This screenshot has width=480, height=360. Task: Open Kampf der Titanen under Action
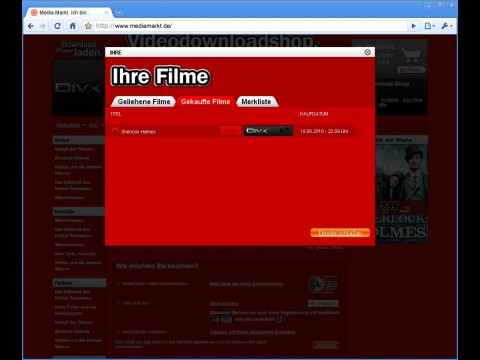coord(74,149)
